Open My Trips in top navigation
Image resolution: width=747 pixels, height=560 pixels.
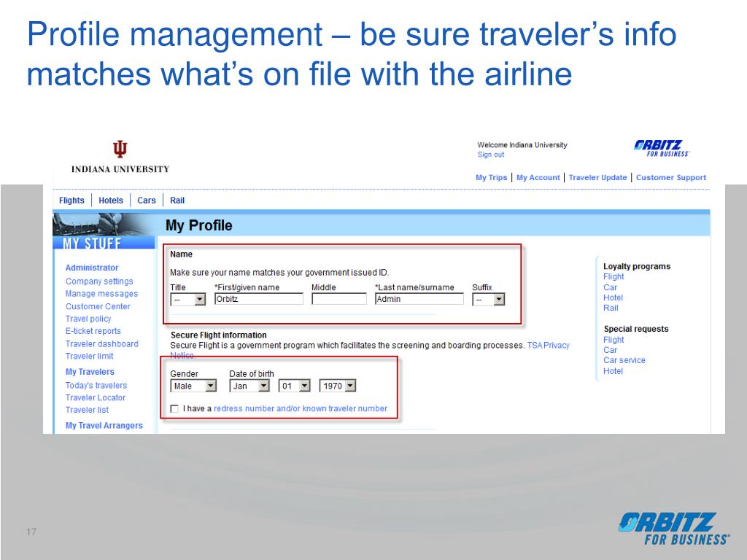pyautogui.click(x=491, y=178)
